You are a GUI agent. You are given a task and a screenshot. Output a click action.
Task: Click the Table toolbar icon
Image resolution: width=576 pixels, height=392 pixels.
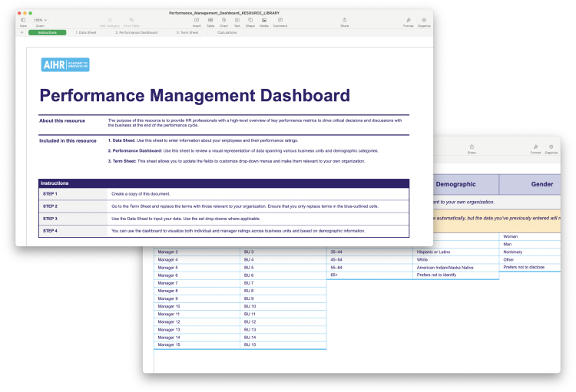click(x=210, y=21)
